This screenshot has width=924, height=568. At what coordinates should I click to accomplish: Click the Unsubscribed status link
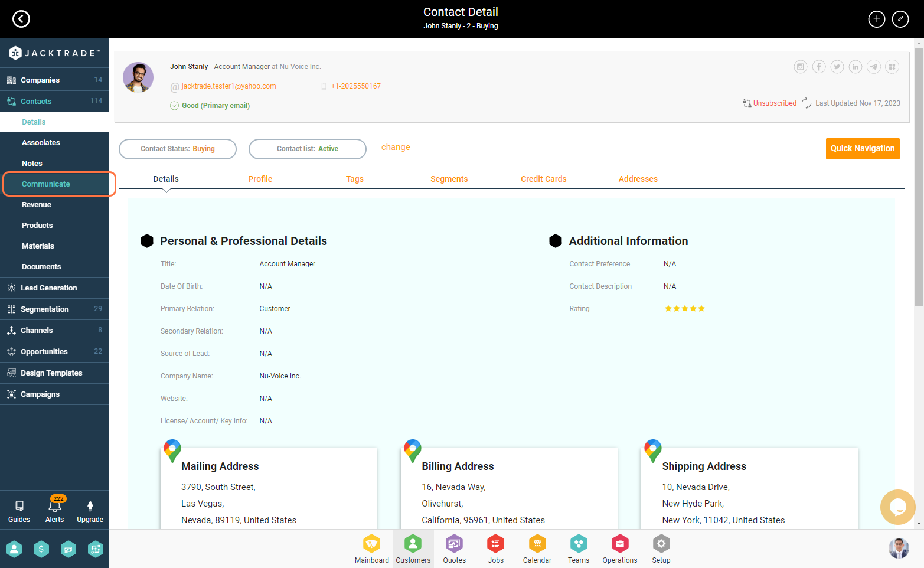pyautogui.click(x=775, y=103)
